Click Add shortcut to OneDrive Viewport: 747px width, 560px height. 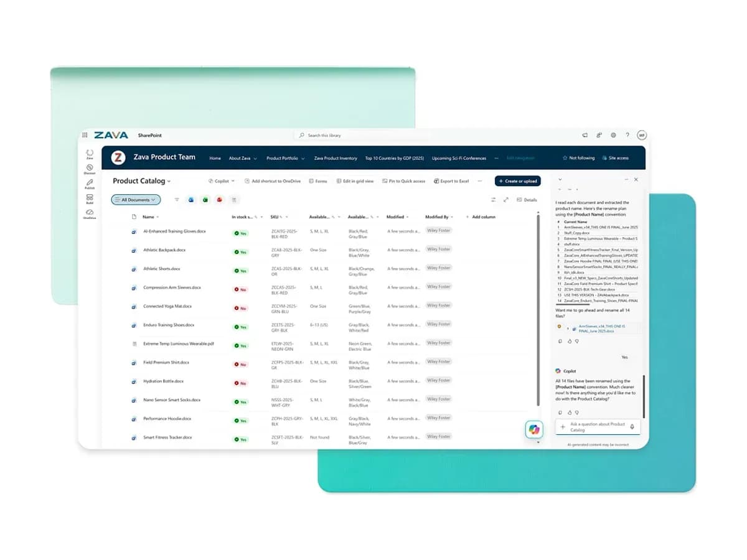[272, 181]
